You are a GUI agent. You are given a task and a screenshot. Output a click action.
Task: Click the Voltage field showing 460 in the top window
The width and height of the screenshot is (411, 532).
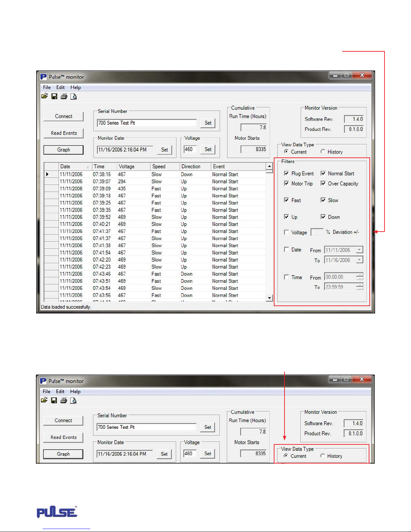[x=190, y=149]
